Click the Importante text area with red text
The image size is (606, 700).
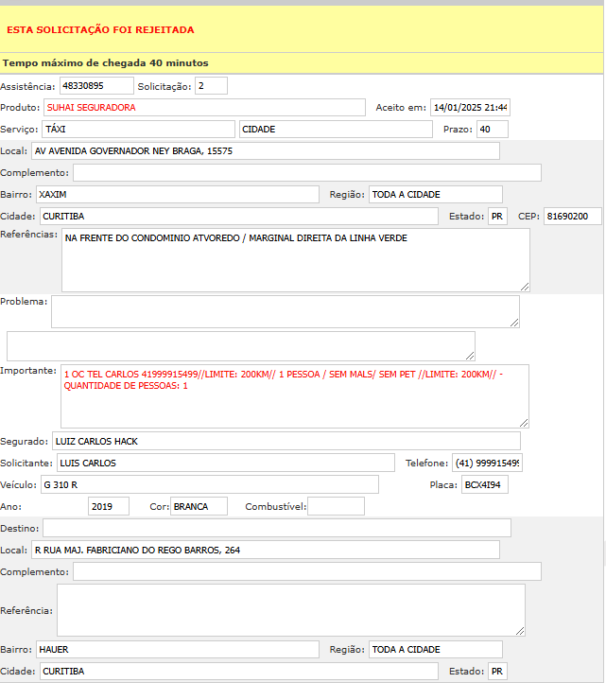pos(294,396)
